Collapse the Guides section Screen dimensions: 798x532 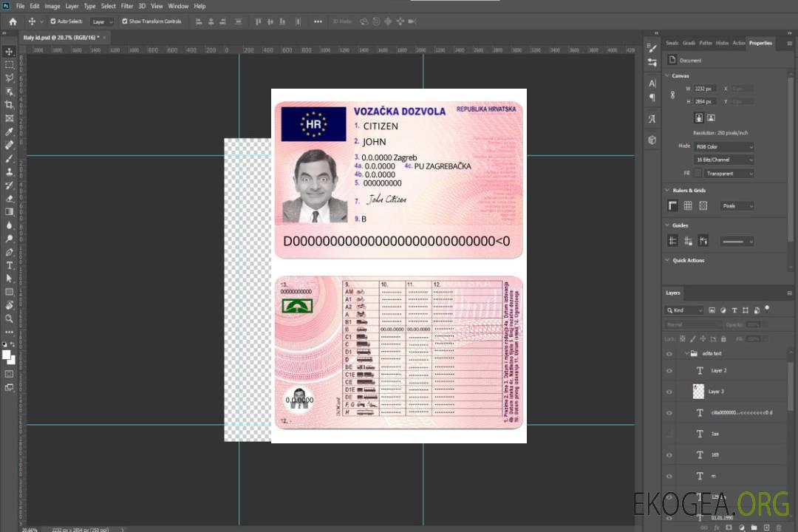pyautogui.click(x=667, y=225)
